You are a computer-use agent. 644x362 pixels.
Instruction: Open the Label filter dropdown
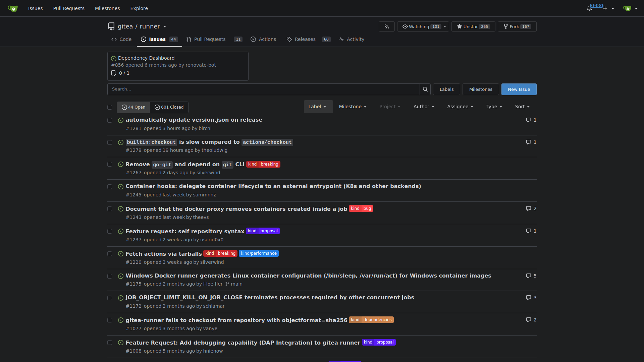[318, 107]
